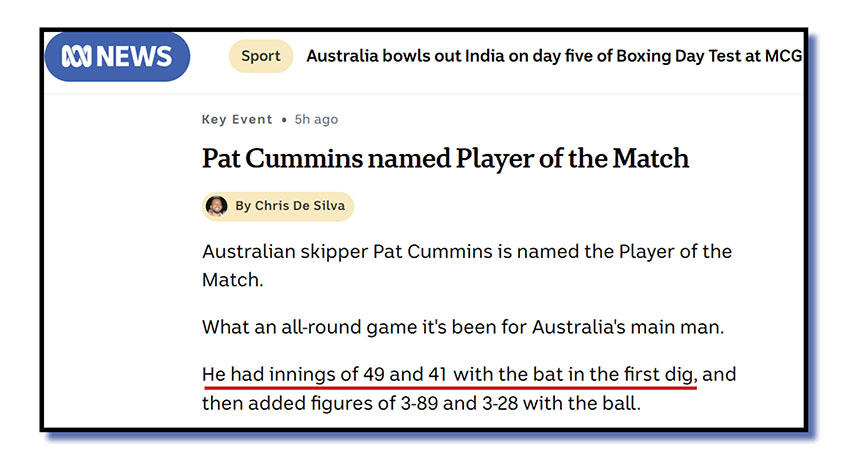Click the Key Event label

pyautogui.click(x=237, y=119)
